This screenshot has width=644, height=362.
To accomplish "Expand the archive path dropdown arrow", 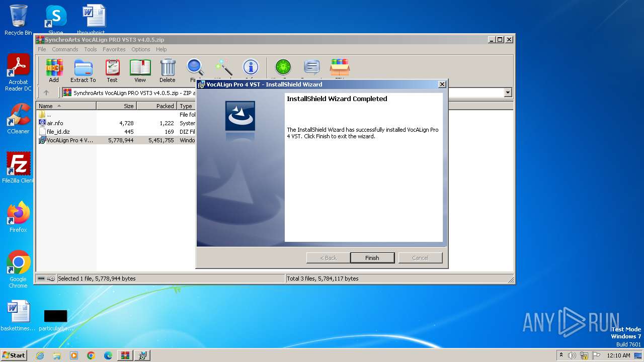I will coord(508,93).
